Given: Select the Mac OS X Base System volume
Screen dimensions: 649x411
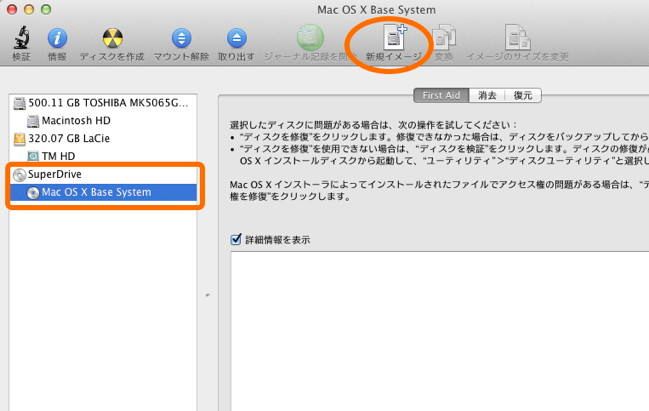Looking at the screenshot, I should pos(102,192).
